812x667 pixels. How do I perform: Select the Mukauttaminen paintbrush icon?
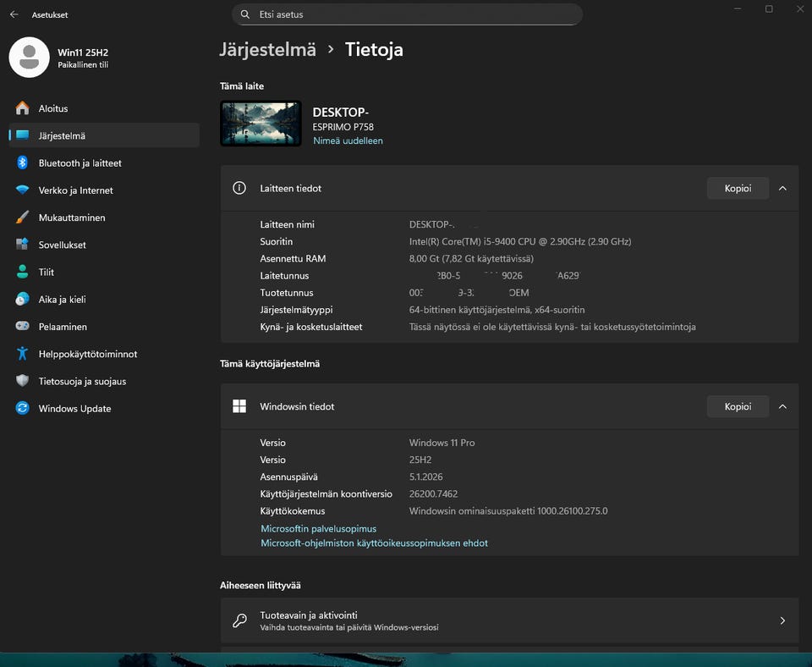point(23,218)
